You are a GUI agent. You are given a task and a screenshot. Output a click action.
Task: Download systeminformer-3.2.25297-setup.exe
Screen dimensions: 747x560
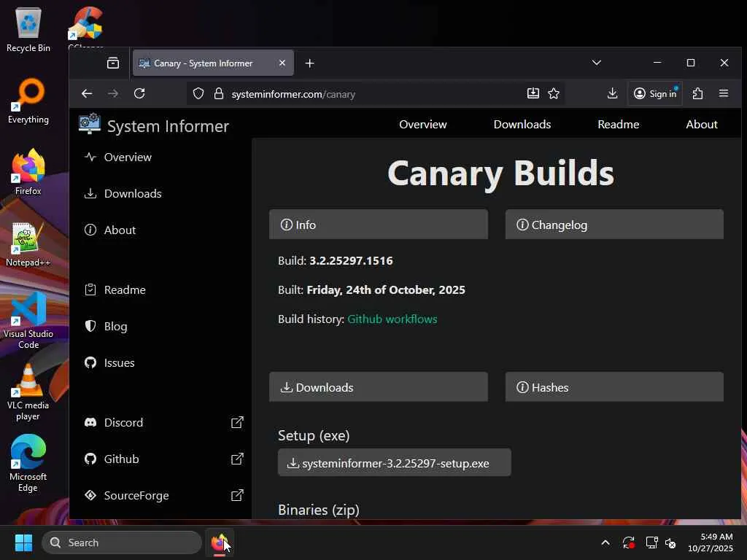(395, 463)
